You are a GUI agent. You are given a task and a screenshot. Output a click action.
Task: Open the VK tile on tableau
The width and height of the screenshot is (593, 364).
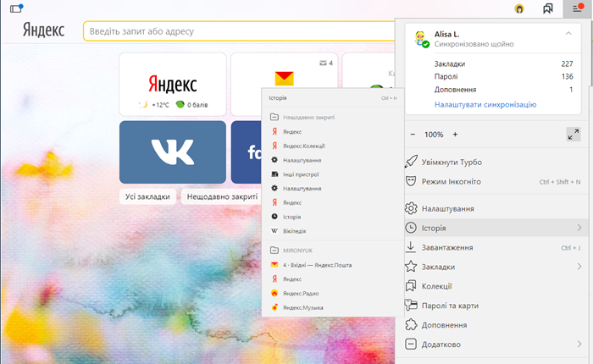(x=173, y=152)
